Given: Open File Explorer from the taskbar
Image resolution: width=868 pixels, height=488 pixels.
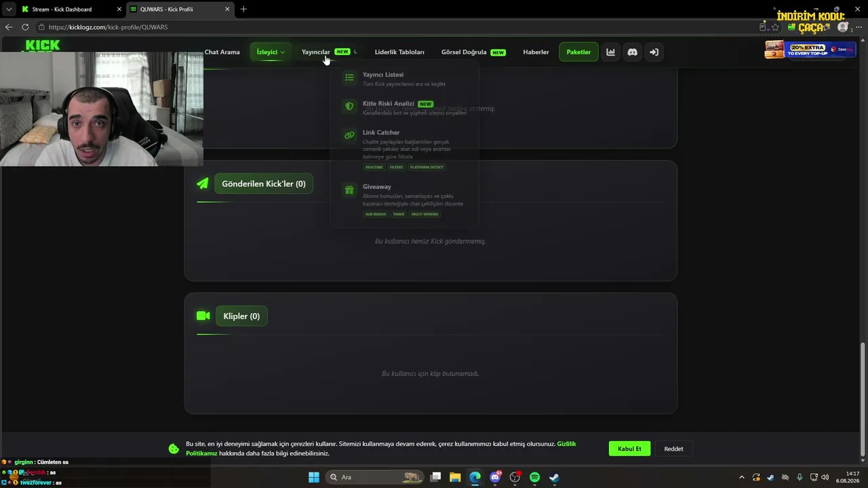Looking at the screenshot, I should pyautogui.click(x=455, y=477).
